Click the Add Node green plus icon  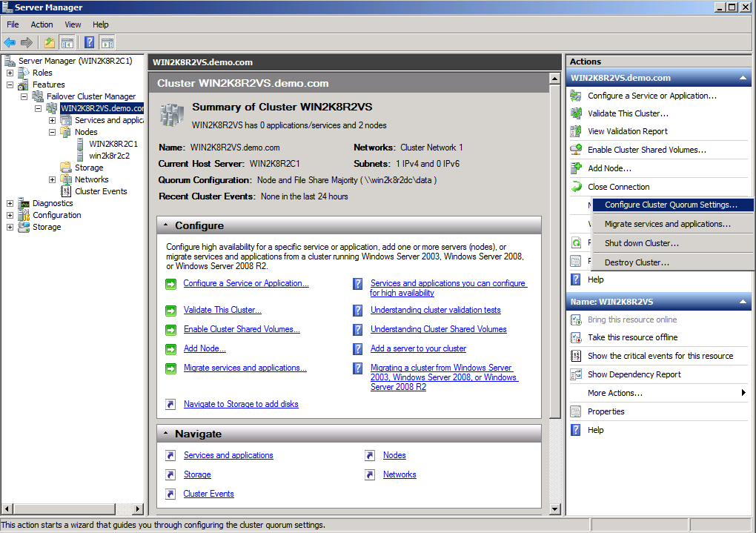point(577,168)
